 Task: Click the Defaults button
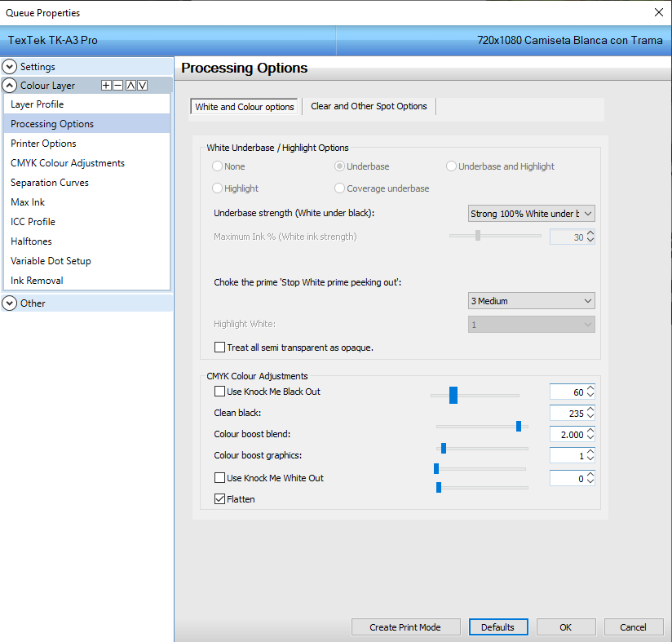point(498,627)
